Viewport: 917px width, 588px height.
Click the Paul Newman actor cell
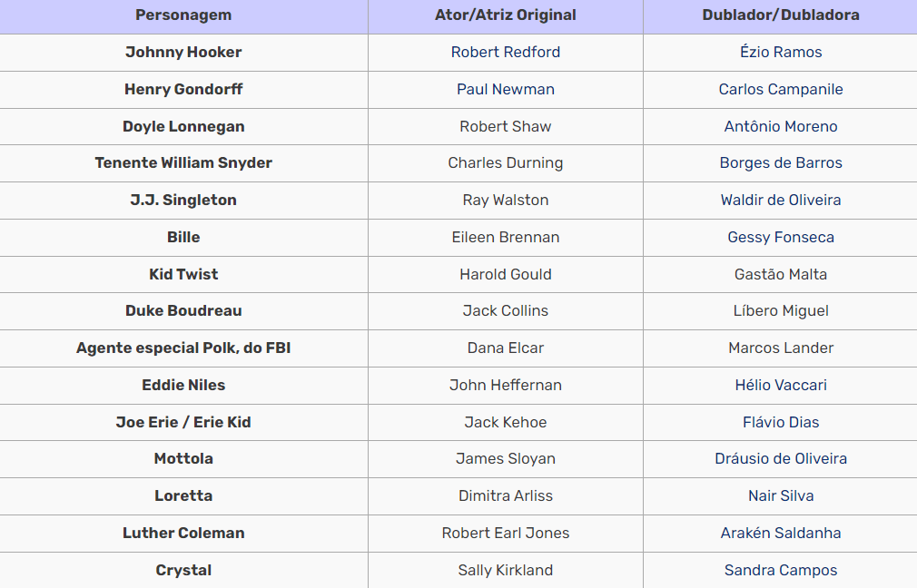tap(506, 89)
